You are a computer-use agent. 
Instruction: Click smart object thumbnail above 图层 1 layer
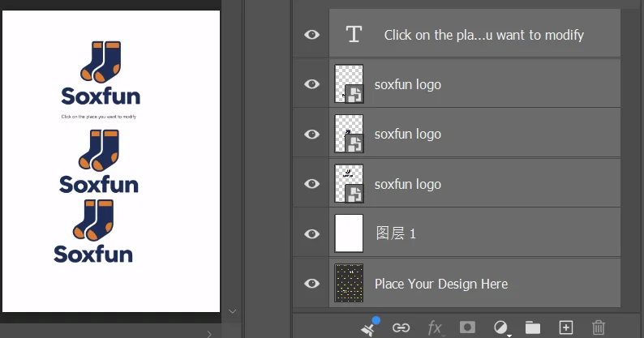pyautogui.click(x=349, y=183)
